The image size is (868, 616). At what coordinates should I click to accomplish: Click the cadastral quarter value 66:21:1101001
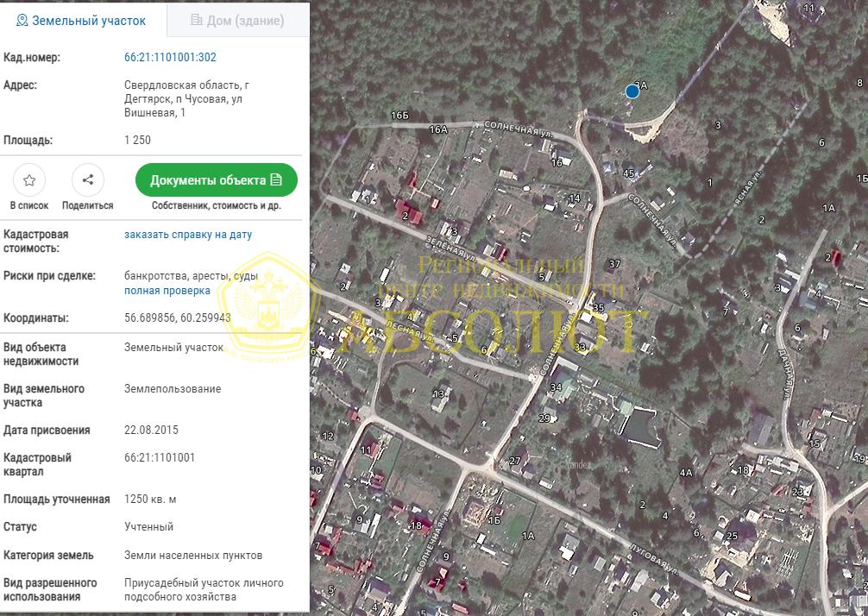(x=160, y=458)
